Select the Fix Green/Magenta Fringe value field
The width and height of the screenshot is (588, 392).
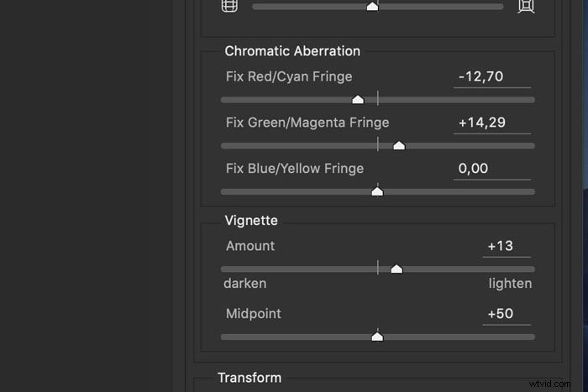pos(492,123)
